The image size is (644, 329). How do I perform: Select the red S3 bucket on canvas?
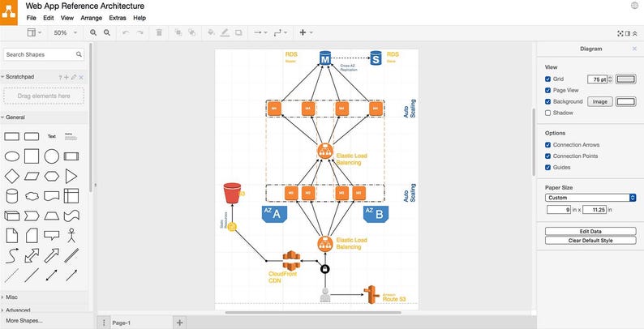(232, 193)
